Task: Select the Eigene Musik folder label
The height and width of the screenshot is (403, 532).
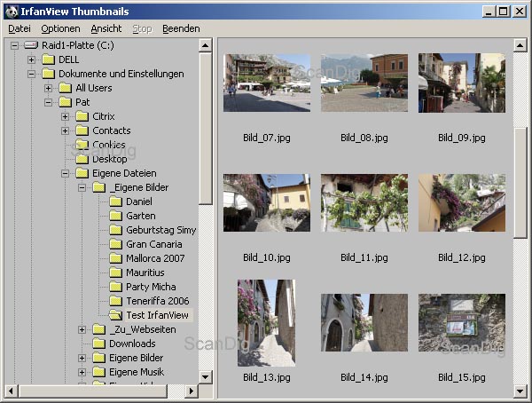Action: (x=137, y=372)
